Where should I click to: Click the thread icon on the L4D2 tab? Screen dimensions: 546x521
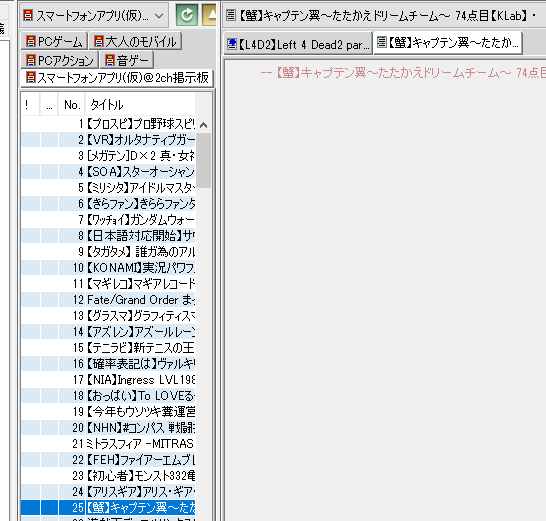(232, 44)
